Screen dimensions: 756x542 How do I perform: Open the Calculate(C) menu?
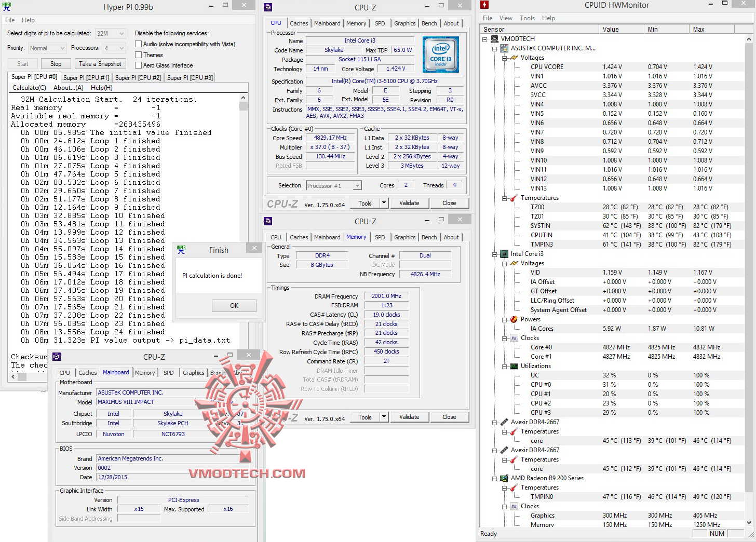point(29,88)
